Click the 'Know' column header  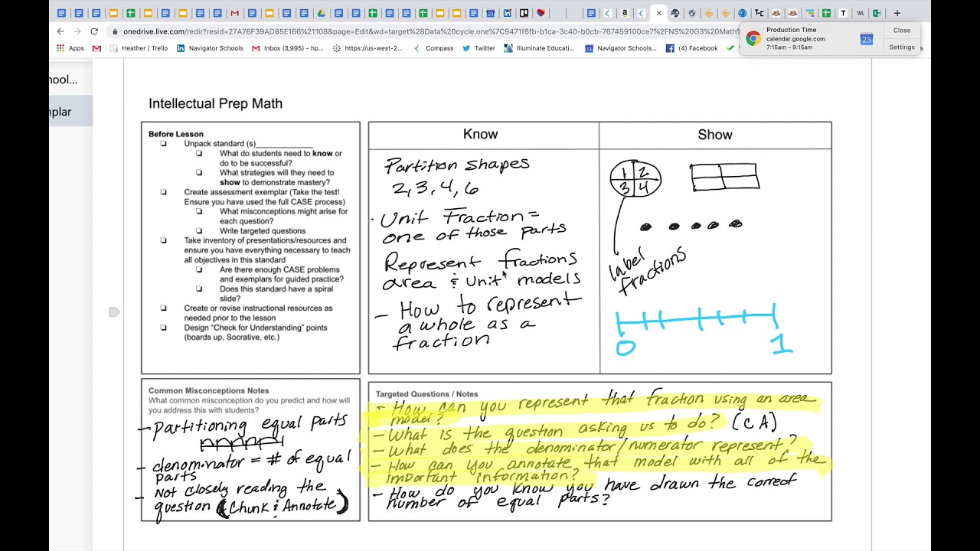coord(480,134)
